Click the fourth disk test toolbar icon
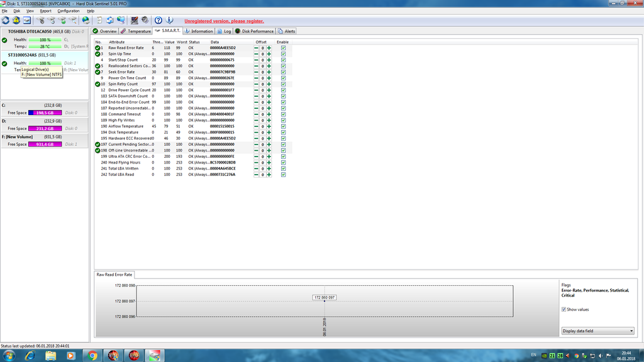Screen dimensions: 644x362 tap(72, 20)
